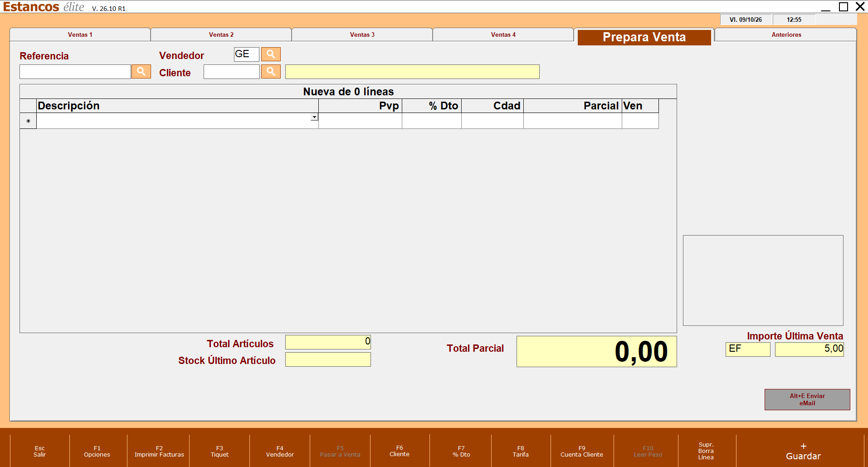Click F2 Imprimir Facturas
Screen dimensions: 868x467
click(159, 451)
